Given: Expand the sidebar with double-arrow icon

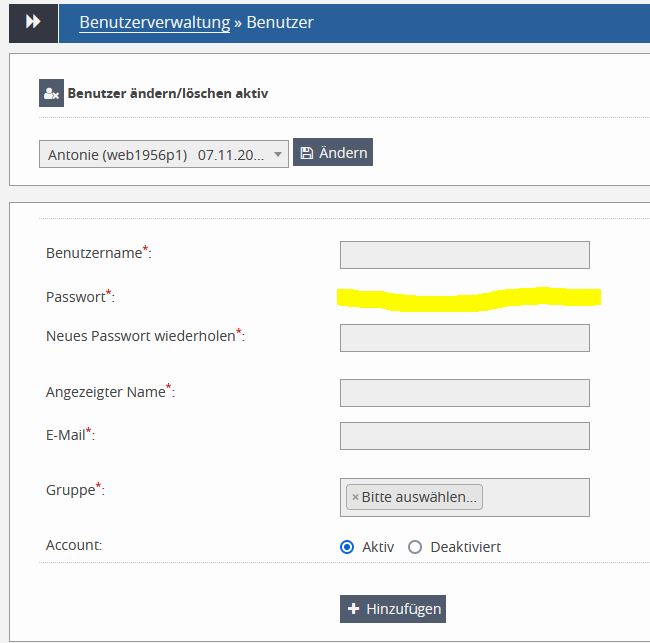Looking at the screenshot, I should 33,23.
